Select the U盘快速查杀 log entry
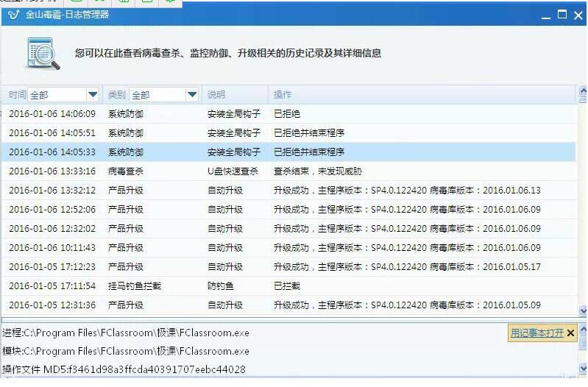Viewport: 588px width, 387px height. click(288, 171)
